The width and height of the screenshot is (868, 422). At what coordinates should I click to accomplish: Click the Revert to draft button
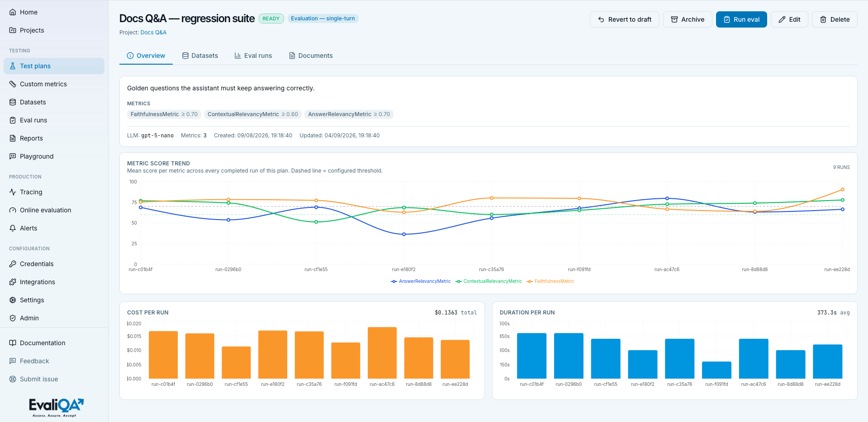point(625,19)
